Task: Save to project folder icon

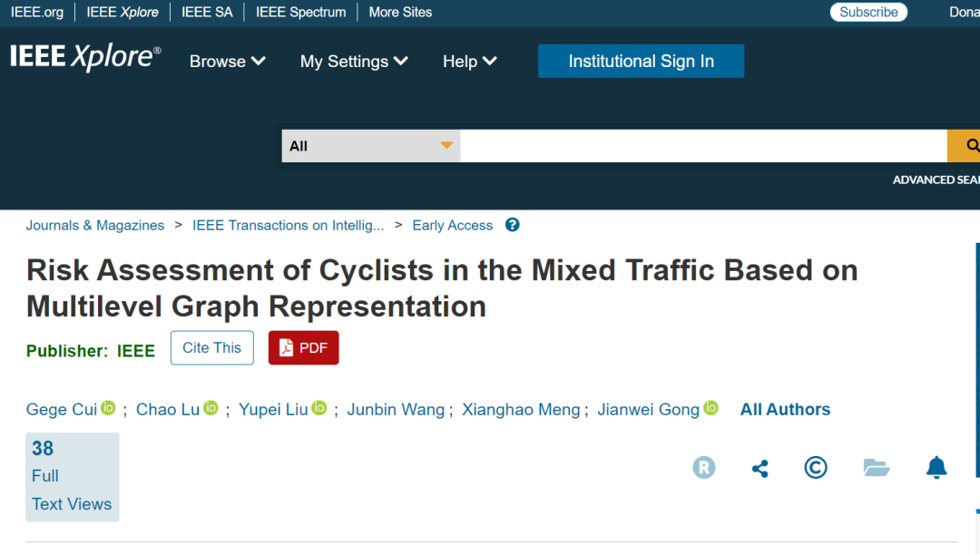Action: tap(876, 468)
